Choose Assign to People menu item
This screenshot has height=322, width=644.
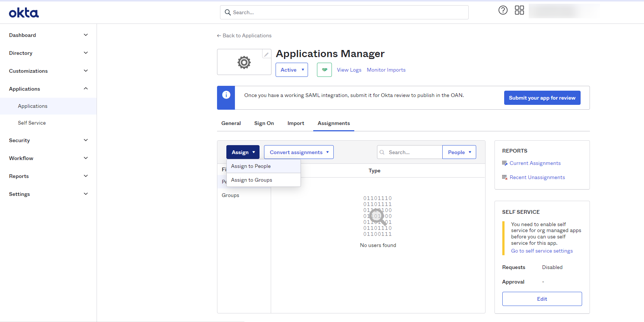pyautogui.click(x=251, y=166)
